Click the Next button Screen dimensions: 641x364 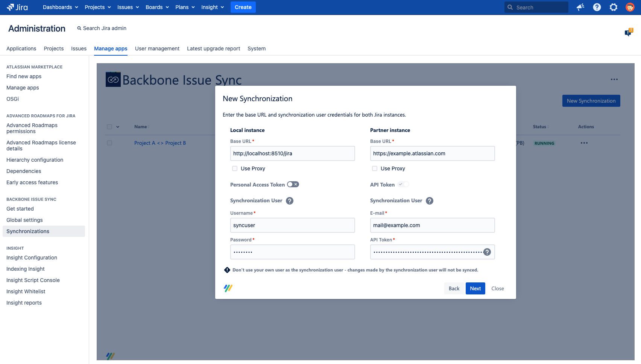pyautogui.click(x=475, y=288)
